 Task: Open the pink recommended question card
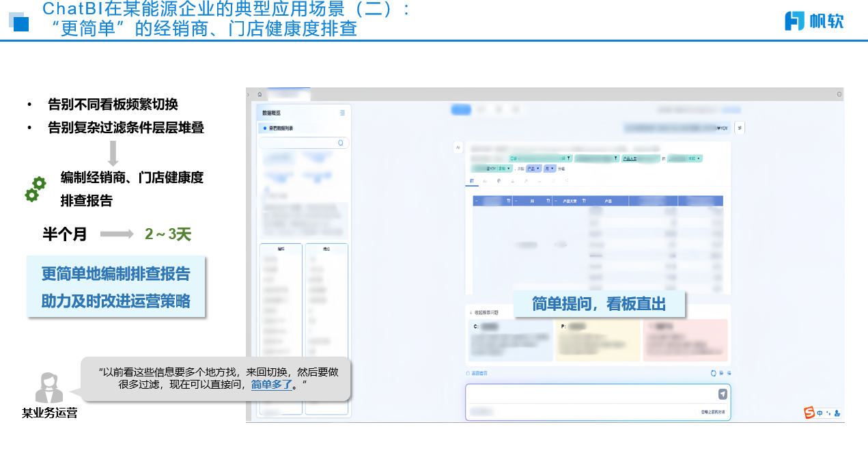pyautogui.click(x=686, y=340)
